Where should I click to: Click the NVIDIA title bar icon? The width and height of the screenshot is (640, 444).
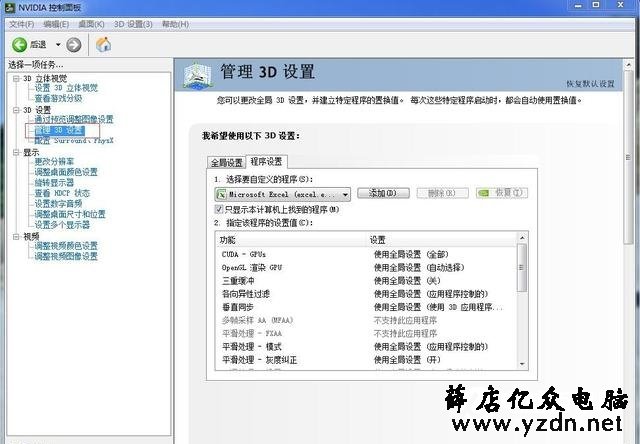[x=10, y=7]
